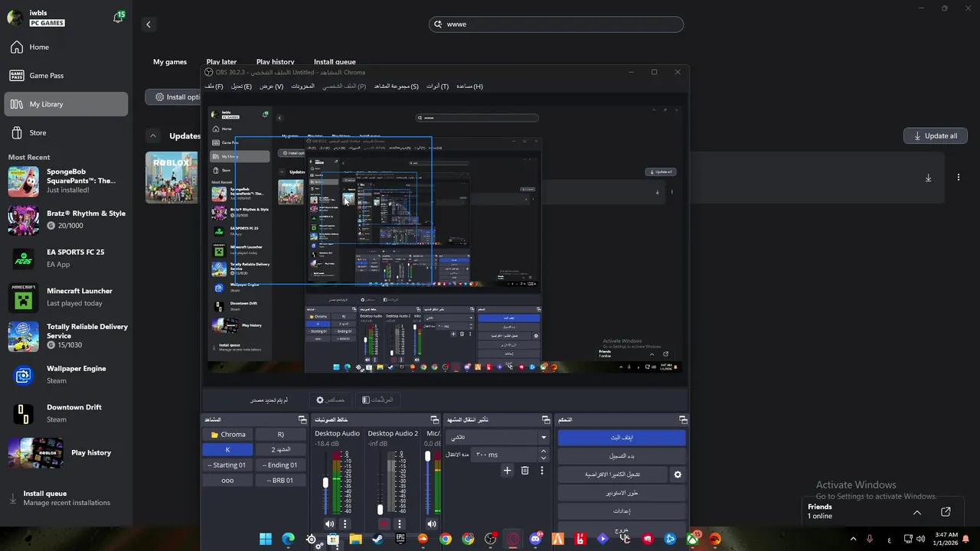The width and height of the screenshot is (980, 551).
Task: Delete the transition using the trash icon
Action: (x=524, y=471)
